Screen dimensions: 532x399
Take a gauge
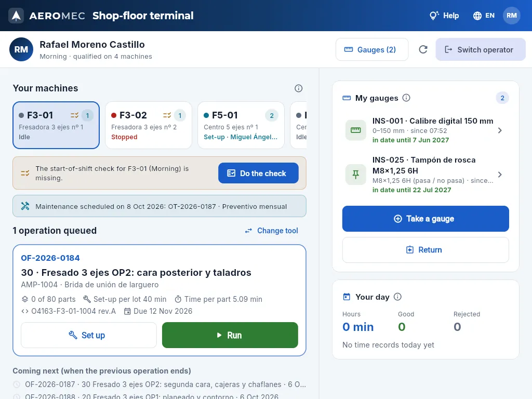[425, 219]
